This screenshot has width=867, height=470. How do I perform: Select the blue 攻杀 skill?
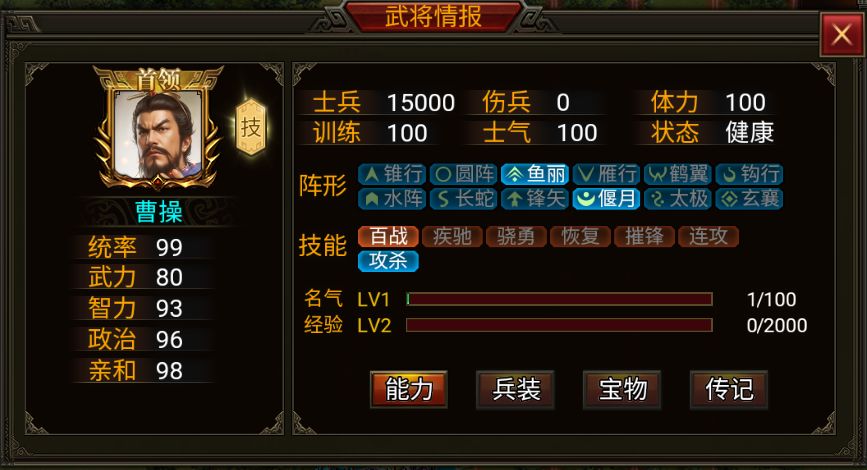coord(388,261)
